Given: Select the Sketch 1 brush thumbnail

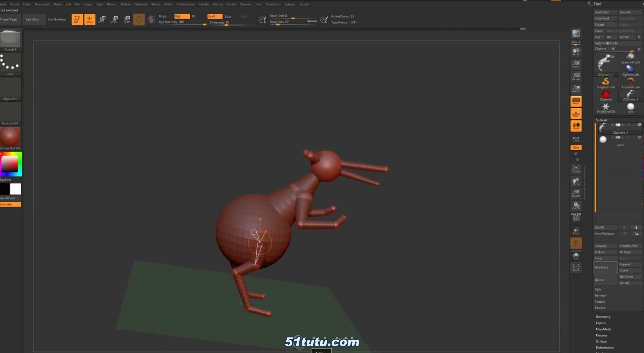Looking at the screenshot, I should click(10, 40).
